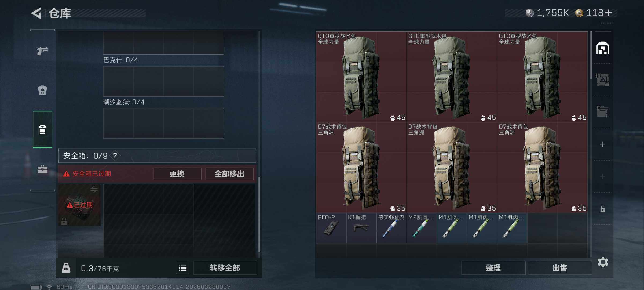Screen dimensions: 644x290
Task: Click the 出售 sell button
Action: (x=560, y=268)
